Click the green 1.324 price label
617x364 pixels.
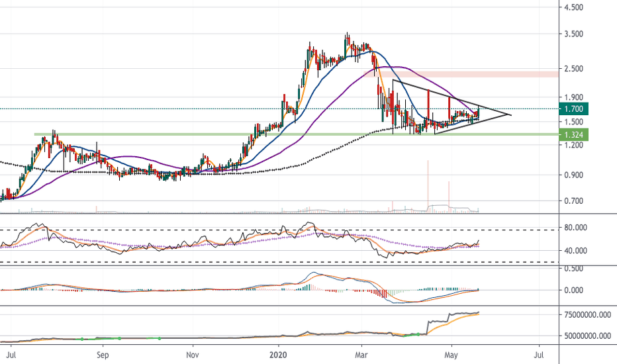[x=573, y=135]
